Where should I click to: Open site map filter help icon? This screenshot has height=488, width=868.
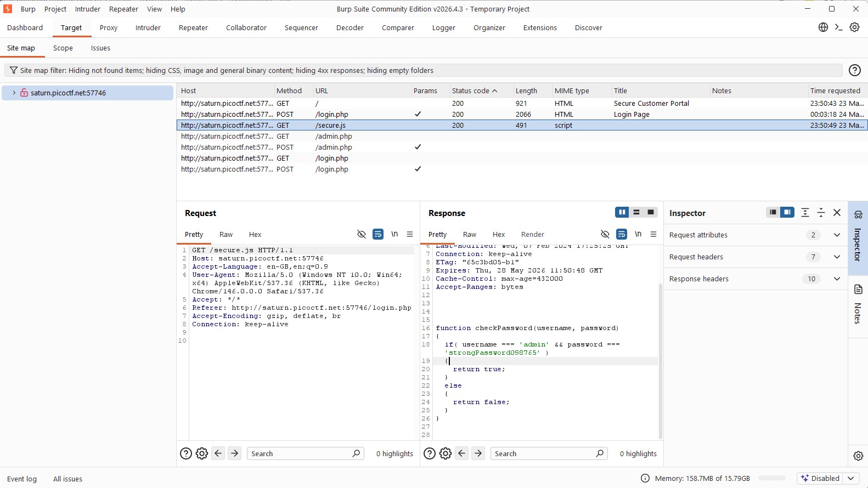coord(854,70)
